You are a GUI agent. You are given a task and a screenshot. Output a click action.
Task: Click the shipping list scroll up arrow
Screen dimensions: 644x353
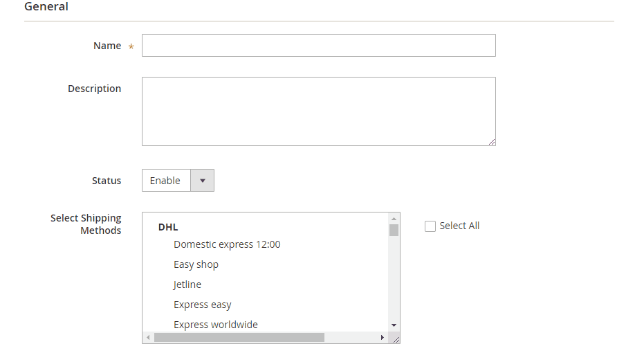(394, 219)
